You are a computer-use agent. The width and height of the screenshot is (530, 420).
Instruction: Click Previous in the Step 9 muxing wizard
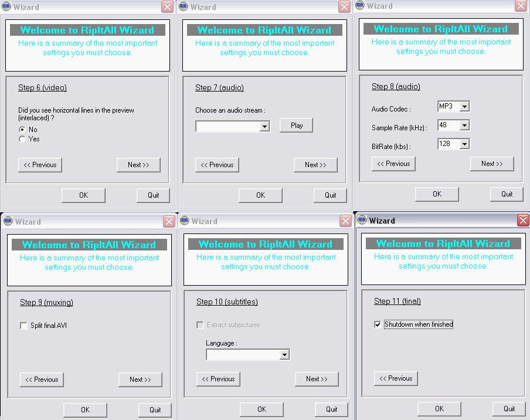coord(42,380)
